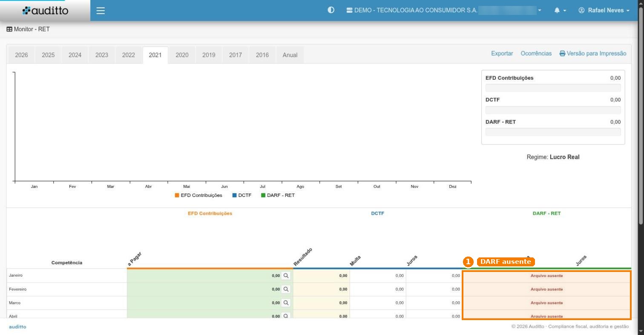Click the Exportar link
The height and width of the screenshot is (335, 644).
pos(502,53)
